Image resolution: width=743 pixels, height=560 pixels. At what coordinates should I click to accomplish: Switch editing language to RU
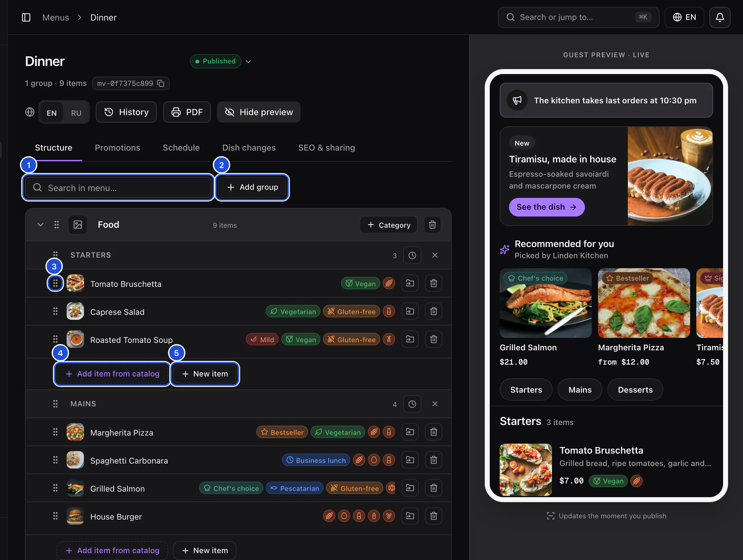pos(76,113)
